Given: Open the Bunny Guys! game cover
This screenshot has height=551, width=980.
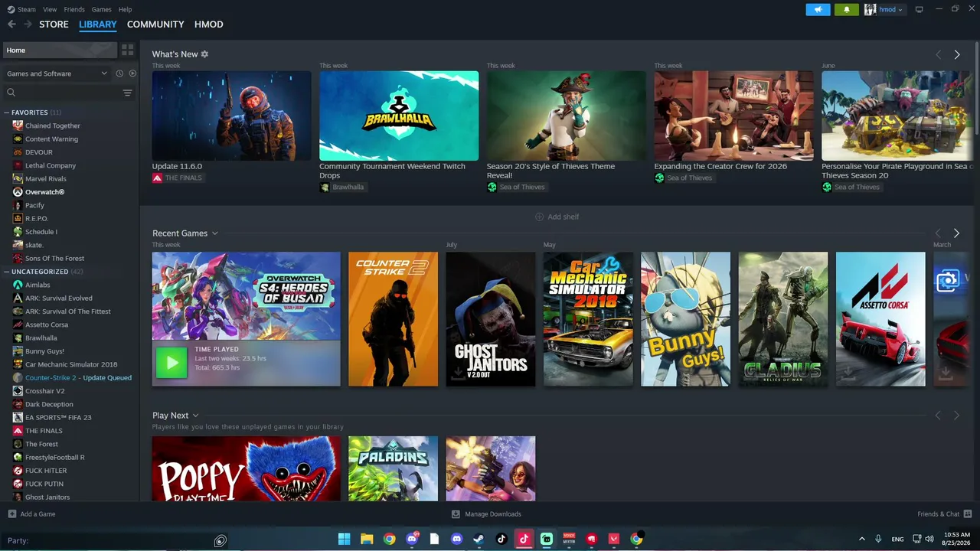Looking at the screenshot, I should 686,319.
